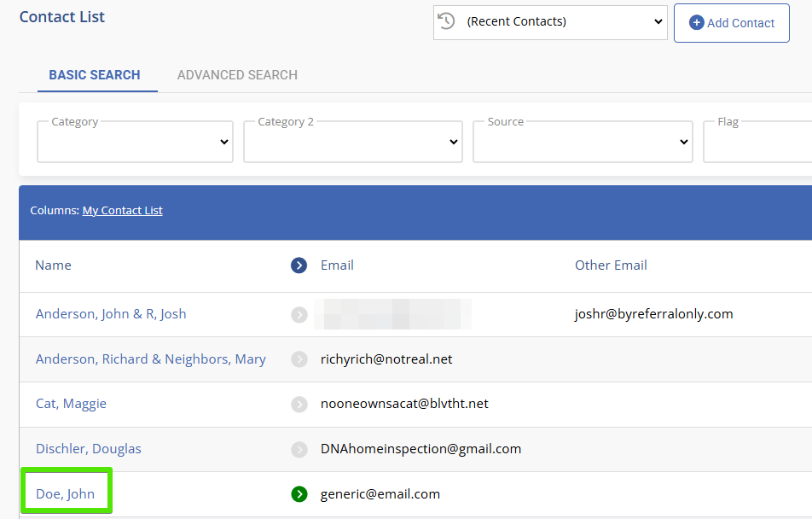Open the Source dropdown filter
812x519 pixels.
[582, 142]
